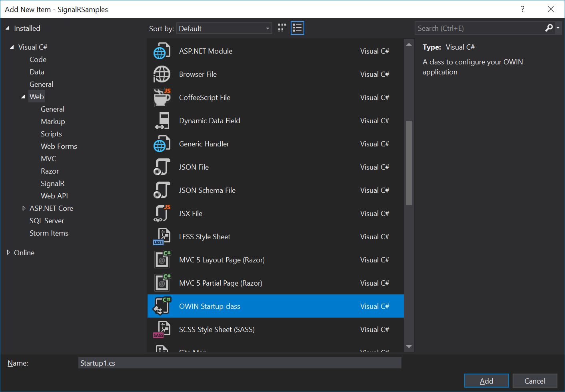Select the Razor category
The height and width of the screenshot is (392, 565).
[50, 171]
